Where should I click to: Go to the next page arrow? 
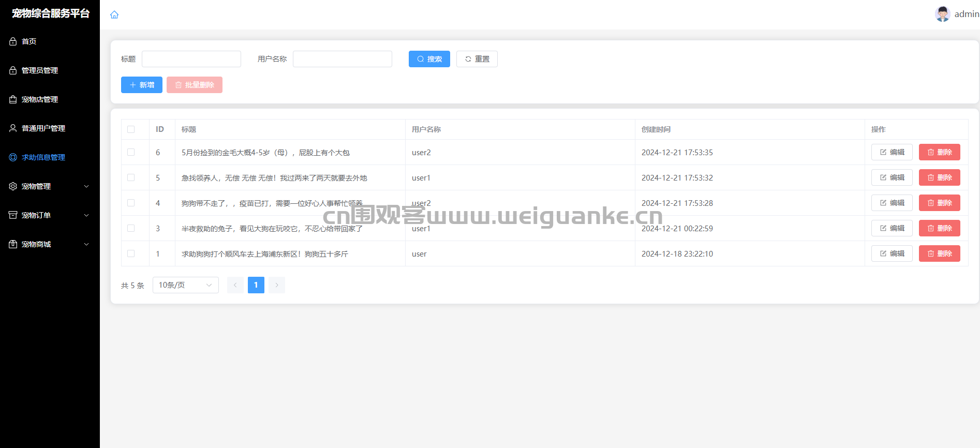[x=277, y=285]
